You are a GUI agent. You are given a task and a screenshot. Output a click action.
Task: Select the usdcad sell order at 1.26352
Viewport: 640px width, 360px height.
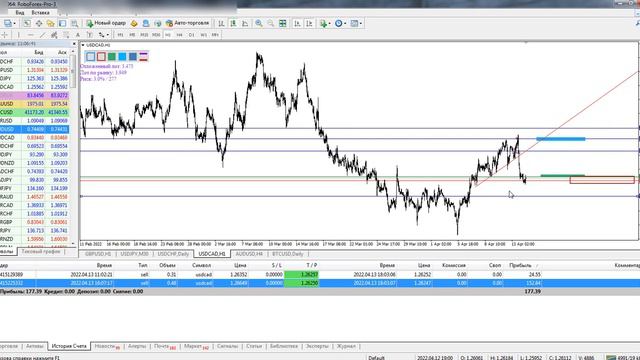(x=320, y=275)
